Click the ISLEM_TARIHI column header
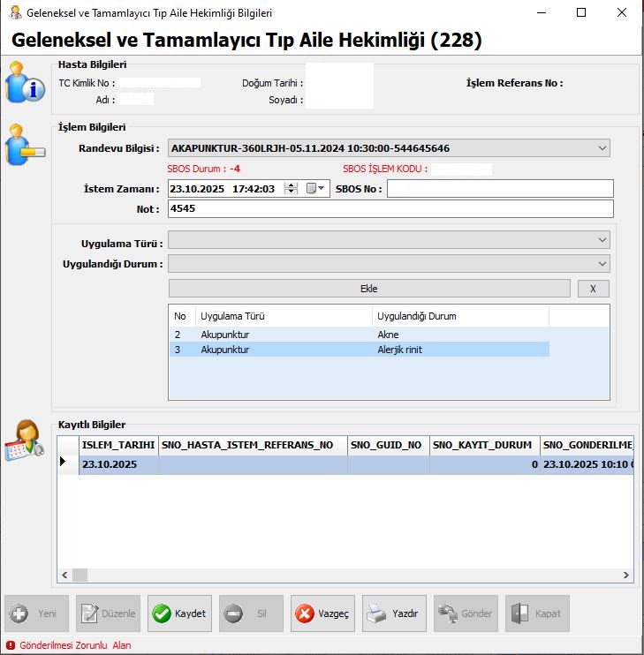This screenshot has height=655, width=644. 118,445
